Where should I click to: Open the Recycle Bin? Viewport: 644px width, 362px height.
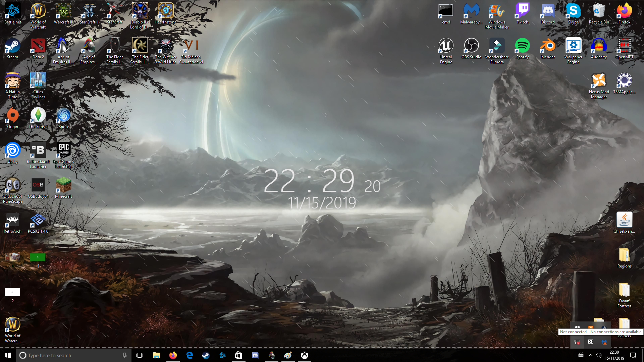pyautogui.click(x=599, y=14)
